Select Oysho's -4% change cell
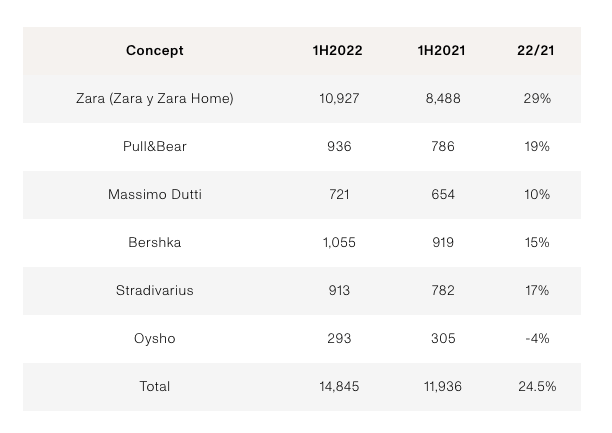This screenshot has height=433, width=612. point(536,339)
